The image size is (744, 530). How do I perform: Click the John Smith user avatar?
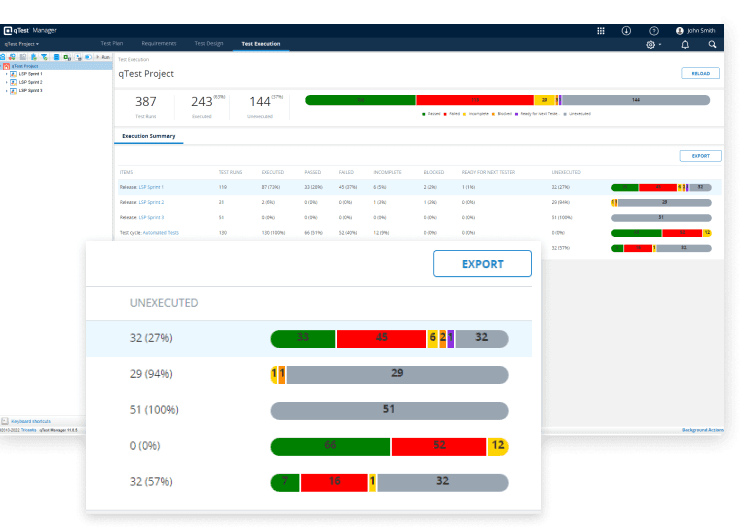click(x=681, y=31)
